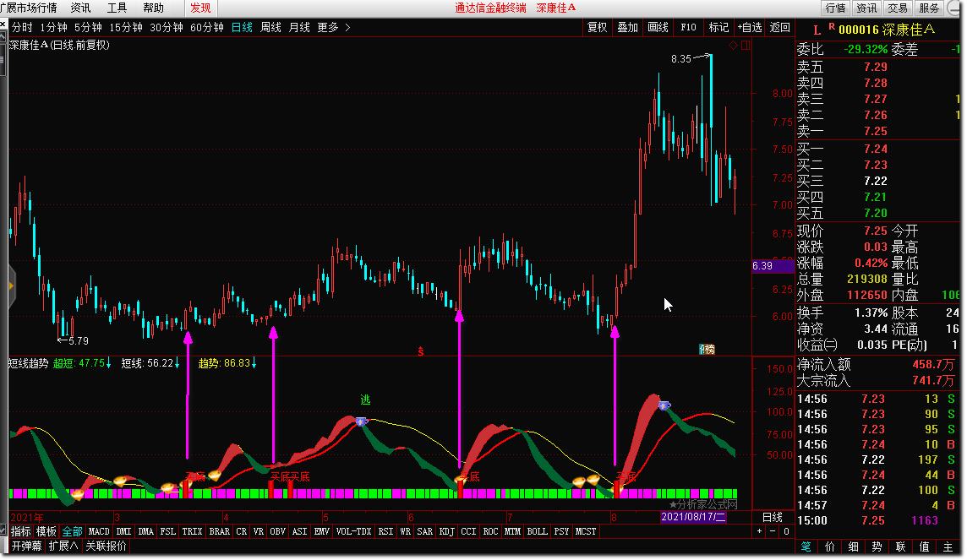Select the 全部 indicator category
This screenshot has height=560, width=967.
(72, 531)
